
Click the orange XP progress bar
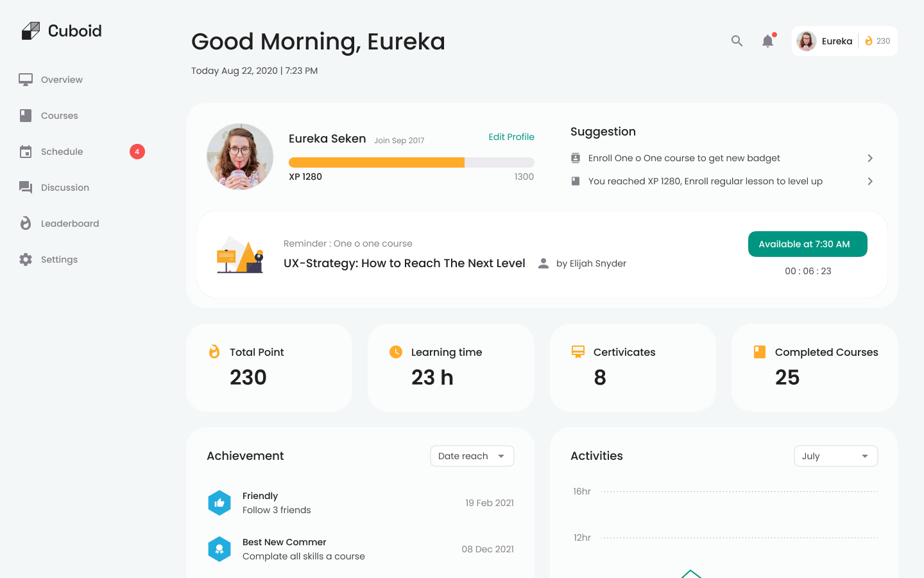tap(377, 162)
